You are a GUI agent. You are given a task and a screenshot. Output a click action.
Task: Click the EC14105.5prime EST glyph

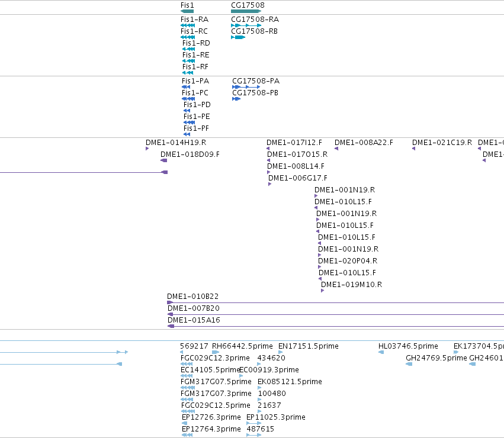pos(187,376)
